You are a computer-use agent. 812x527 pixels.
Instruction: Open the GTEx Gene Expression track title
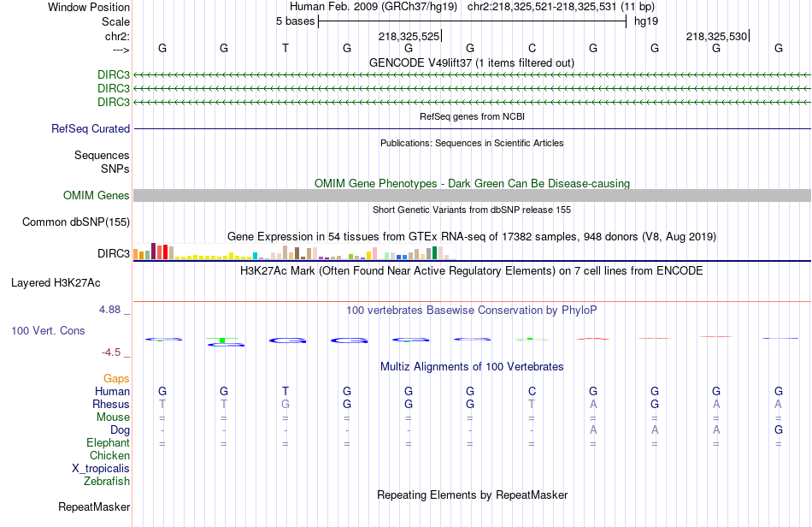[472, 236]
